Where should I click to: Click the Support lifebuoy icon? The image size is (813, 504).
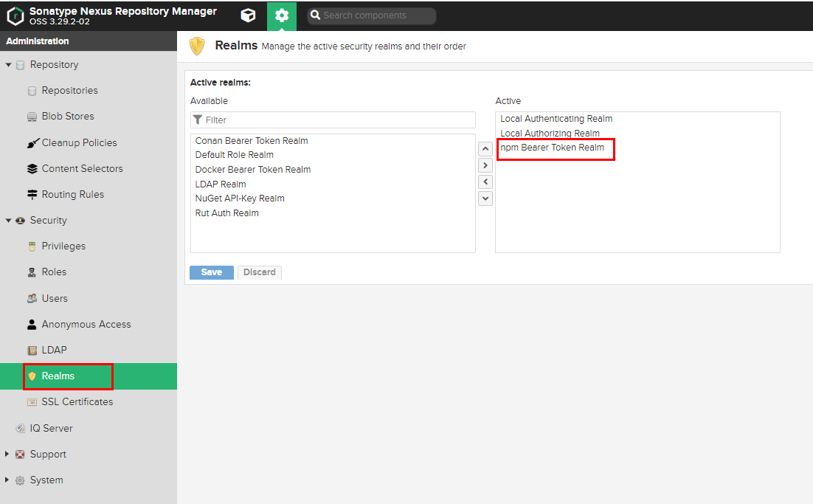click(x=20, y=455)
